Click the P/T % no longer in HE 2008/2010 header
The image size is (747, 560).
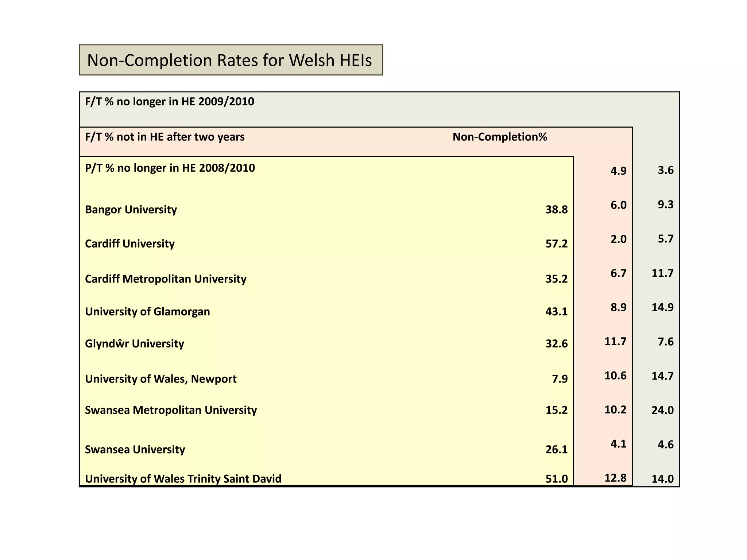point(170,168)
